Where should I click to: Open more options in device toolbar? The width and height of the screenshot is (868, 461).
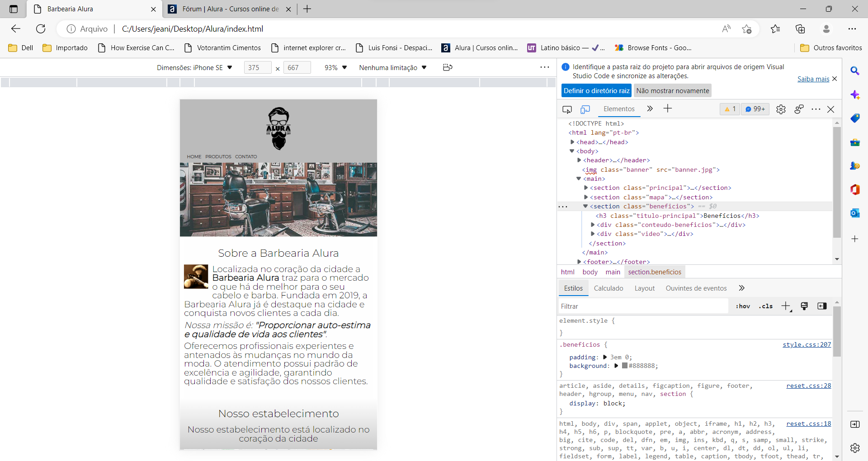[x=545, y=67]
